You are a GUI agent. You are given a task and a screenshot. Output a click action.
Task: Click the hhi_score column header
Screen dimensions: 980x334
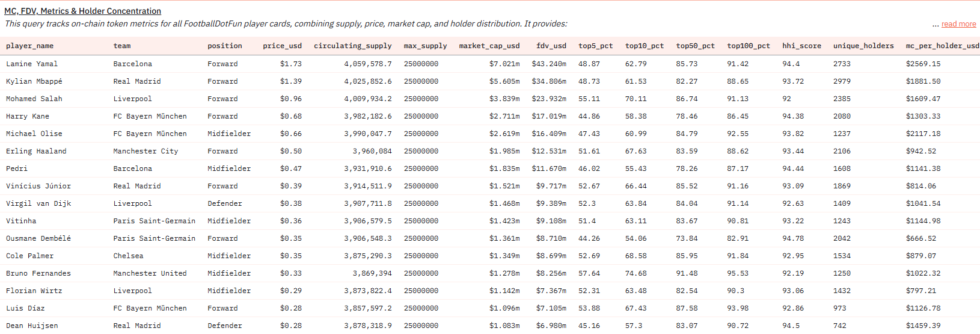pyautogui.click(x=801, y=46)
